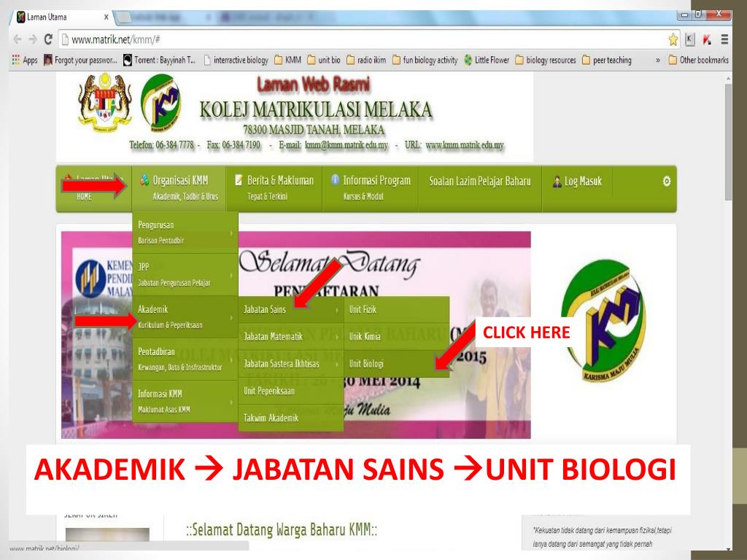Choose Takwim Akademik

290,418
